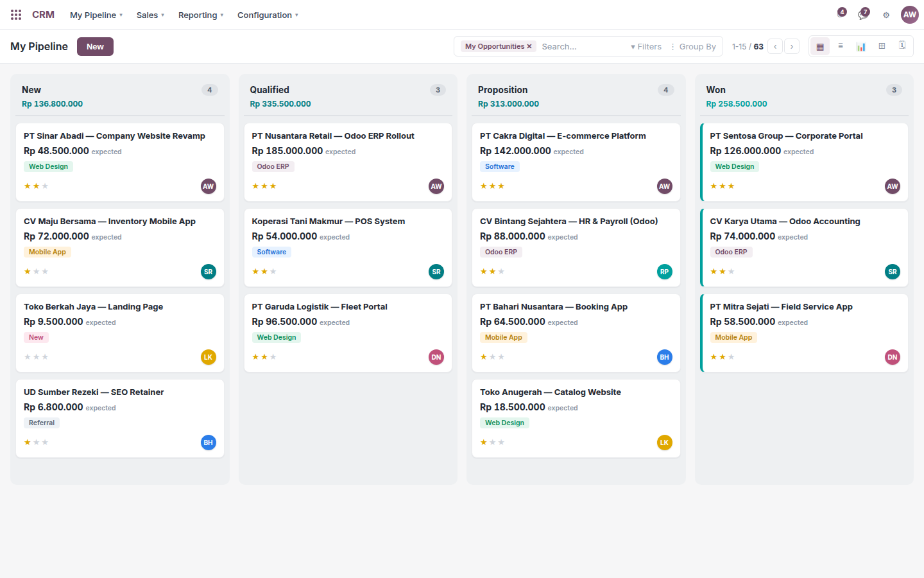Click the LK avatar on Toko Anugerah card
The image size is (924, 578).
tap(665, 442)
